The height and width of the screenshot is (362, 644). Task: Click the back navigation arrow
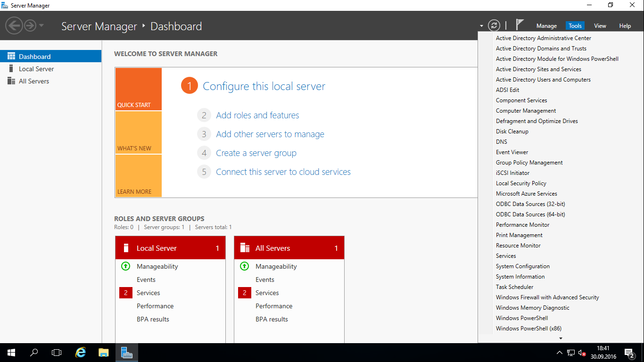pos(14,25)
